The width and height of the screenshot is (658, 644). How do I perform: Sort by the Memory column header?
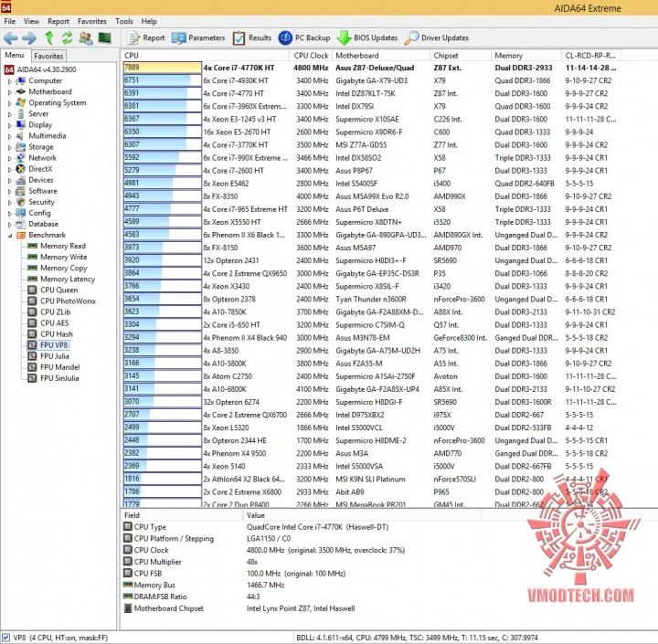click(x=526, y=56)
